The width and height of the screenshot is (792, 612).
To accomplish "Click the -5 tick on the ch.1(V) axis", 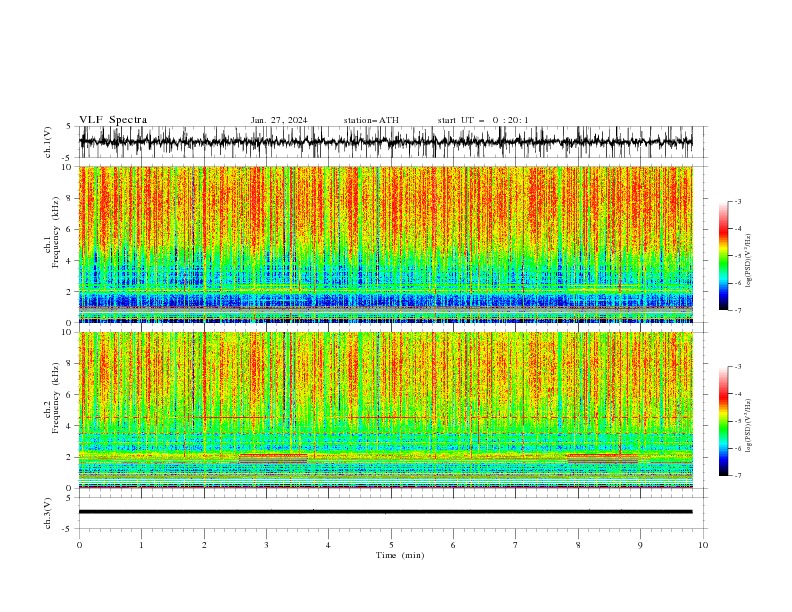I will [x=67, y=158].
